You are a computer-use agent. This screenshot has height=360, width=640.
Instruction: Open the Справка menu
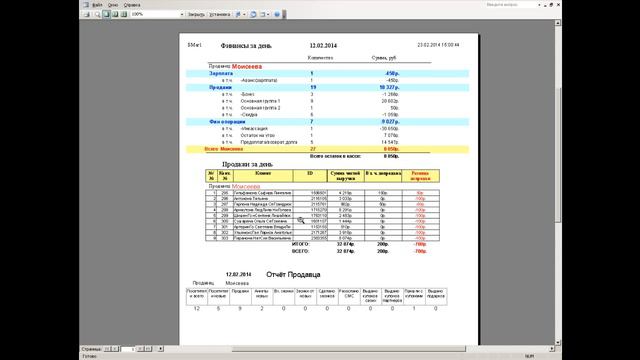pos(132,5)
